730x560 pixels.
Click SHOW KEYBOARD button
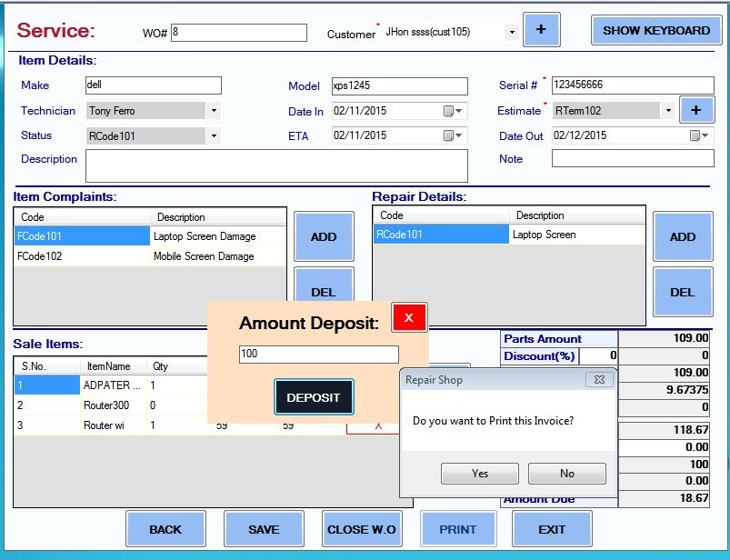[x=656, y=30]
